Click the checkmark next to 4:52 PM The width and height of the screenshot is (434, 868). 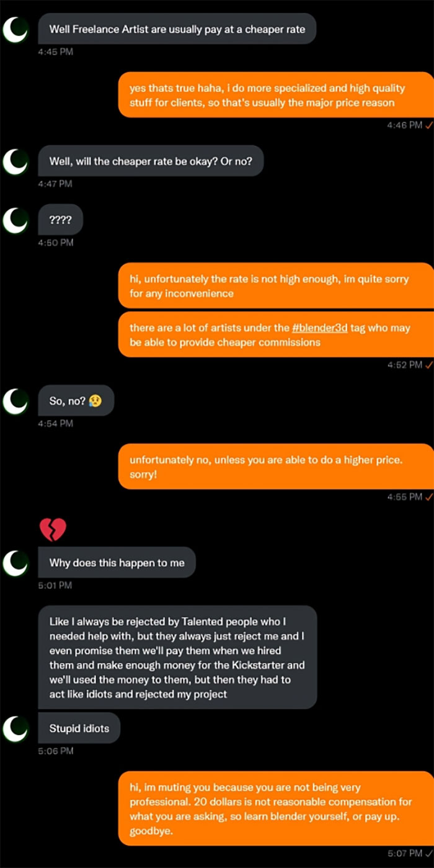pos(428,365)
